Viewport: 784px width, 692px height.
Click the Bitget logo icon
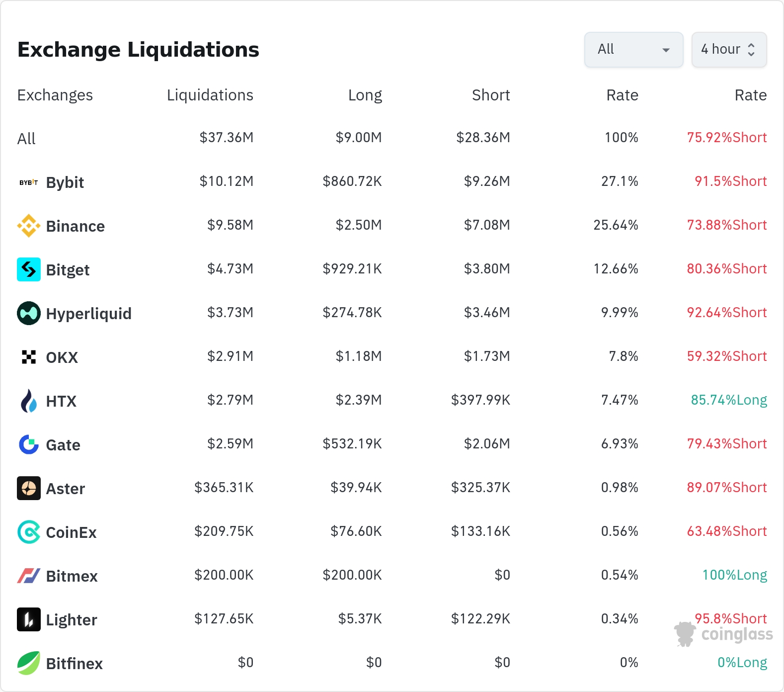click(29, 269)
